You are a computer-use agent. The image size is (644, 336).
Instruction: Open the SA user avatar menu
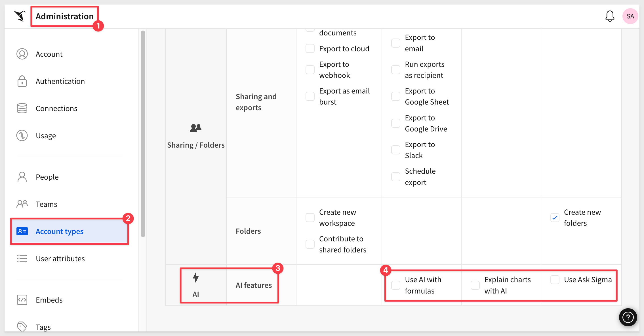630,16
